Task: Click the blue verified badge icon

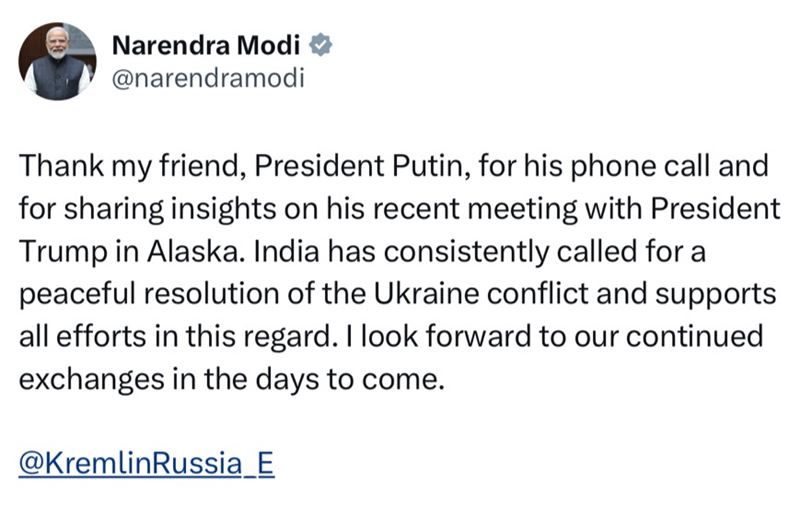Action: click(320, 45)
